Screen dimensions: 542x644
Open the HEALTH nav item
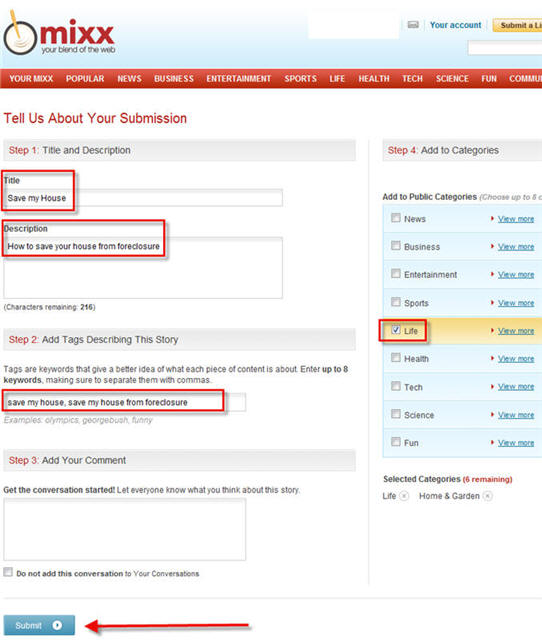click(x=374, y=78)
